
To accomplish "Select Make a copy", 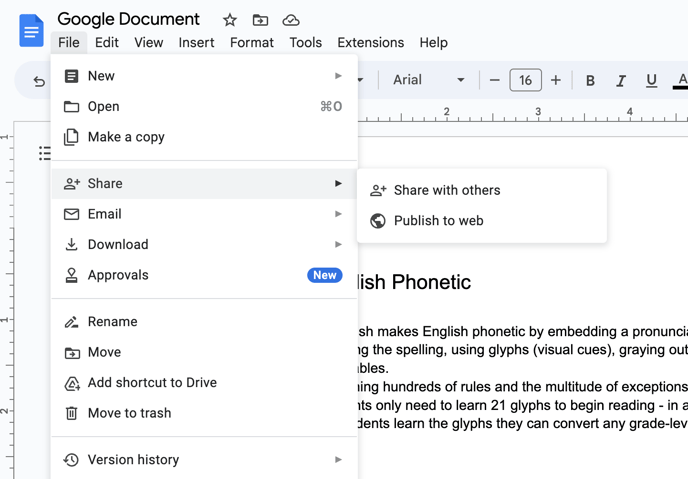I will (204, 137).
